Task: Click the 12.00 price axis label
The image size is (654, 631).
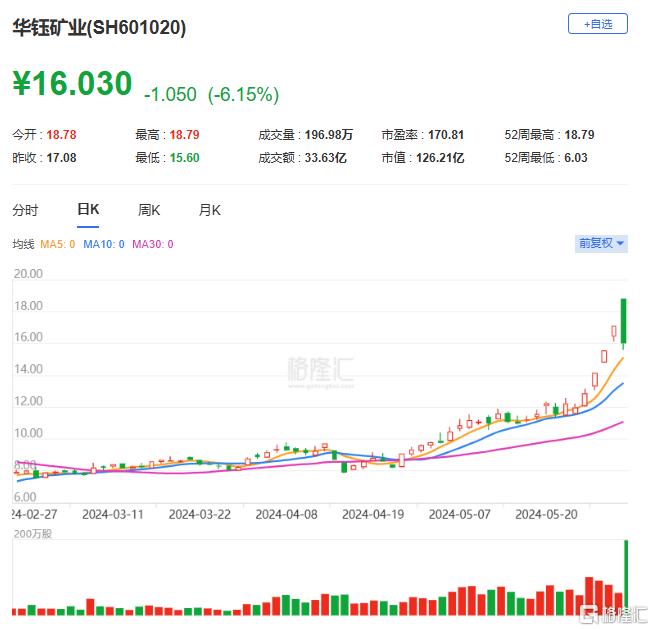Action: point(28,401)
